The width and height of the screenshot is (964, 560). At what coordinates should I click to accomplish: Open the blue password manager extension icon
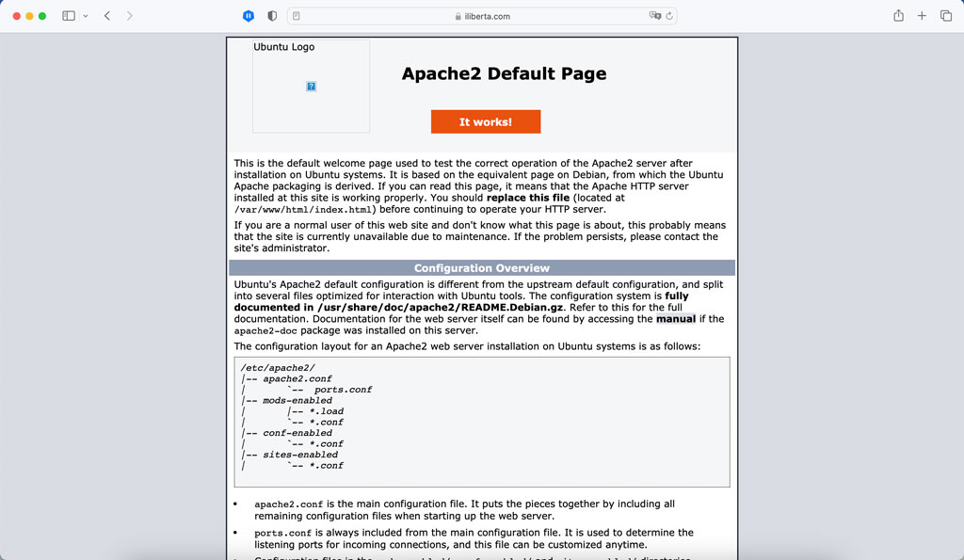pyautogui.click(x=249, y=16)
